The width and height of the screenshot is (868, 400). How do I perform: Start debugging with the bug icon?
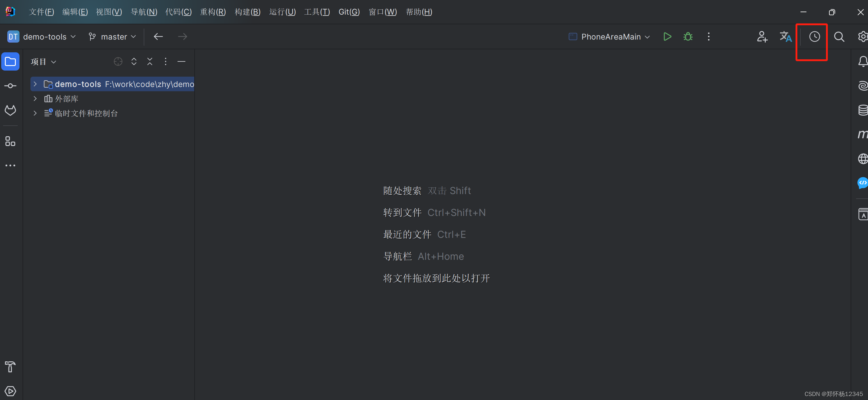pos(688,37)
